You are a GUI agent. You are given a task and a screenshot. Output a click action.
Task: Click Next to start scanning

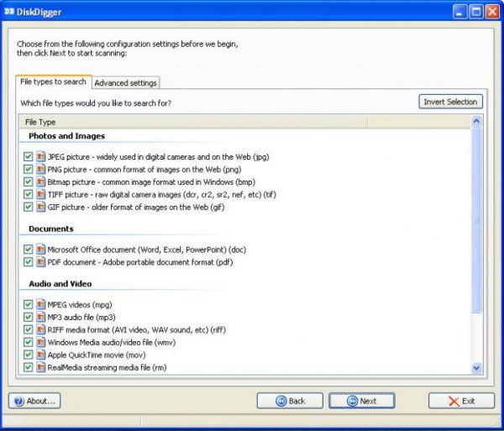pos(361,401)
